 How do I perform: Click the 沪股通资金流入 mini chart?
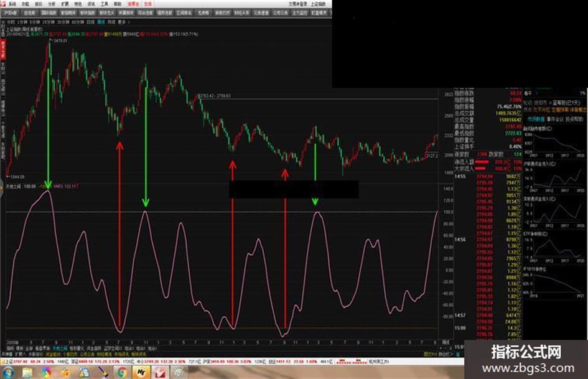coord(554,176)
